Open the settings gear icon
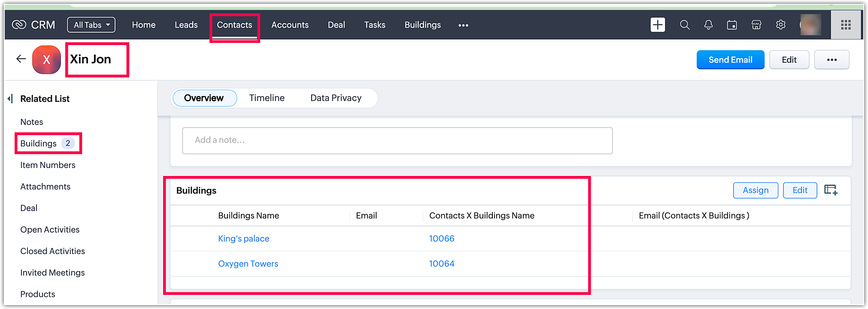This screenshot has width=868, height=309. coord(781,25)
